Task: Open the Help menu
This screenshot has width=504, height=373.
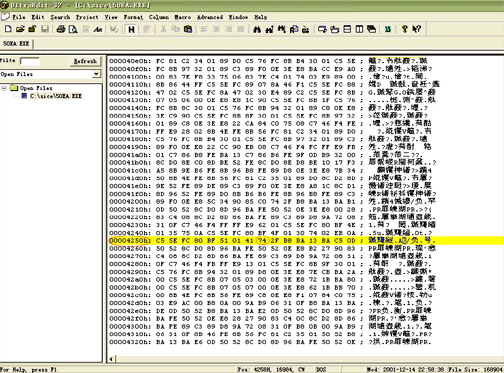Action: pyautogui.click(x=261, y=17)
